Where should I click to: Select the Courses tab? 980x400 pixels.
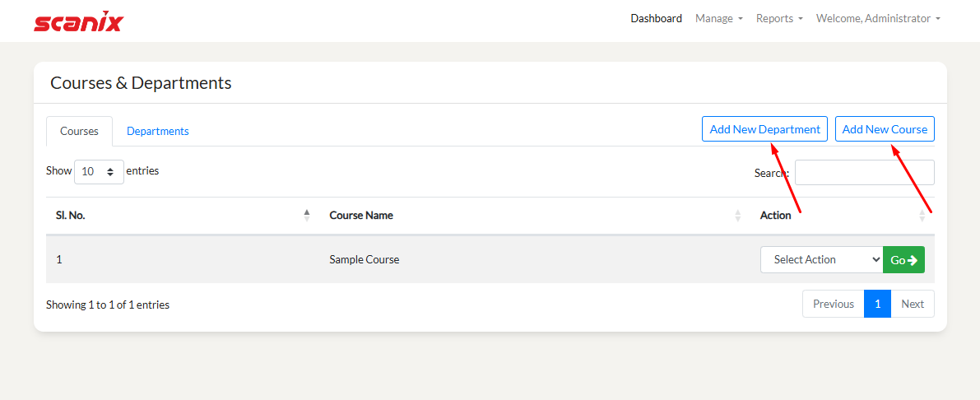(79, 131)
